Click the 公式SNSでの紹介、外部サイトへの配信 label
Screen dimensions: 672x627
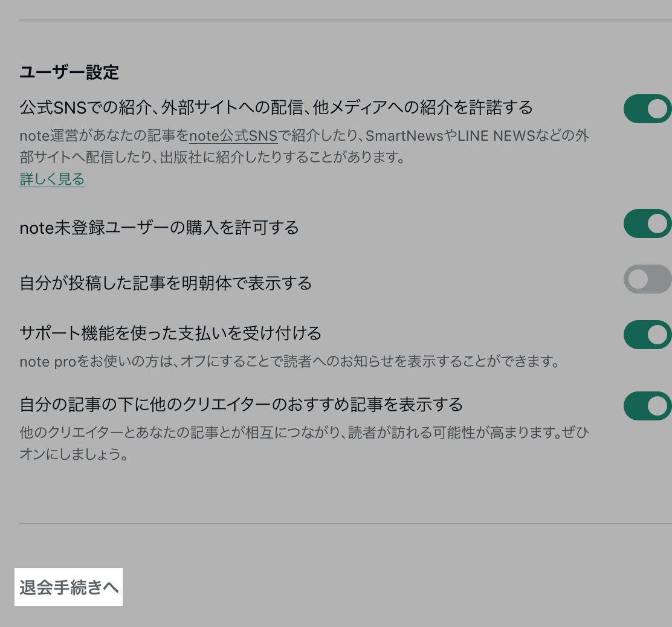[x=276, y=108]
